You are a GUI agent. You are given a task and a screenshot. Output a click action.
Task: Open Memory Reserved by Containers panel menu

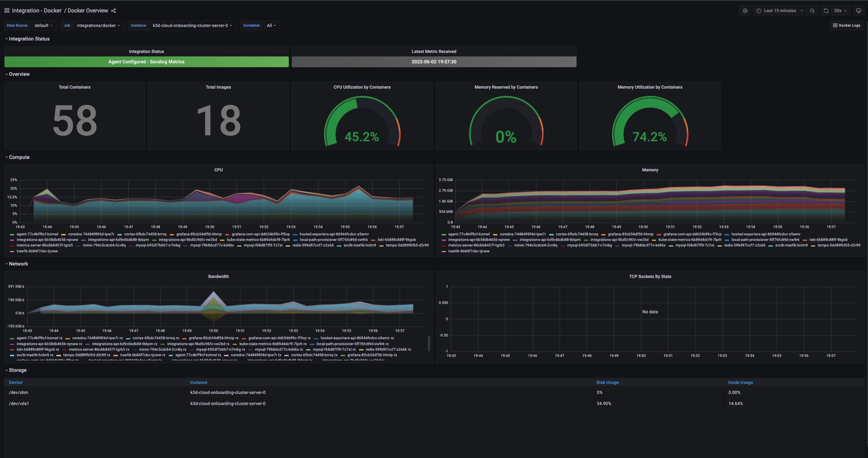point(506,87)
